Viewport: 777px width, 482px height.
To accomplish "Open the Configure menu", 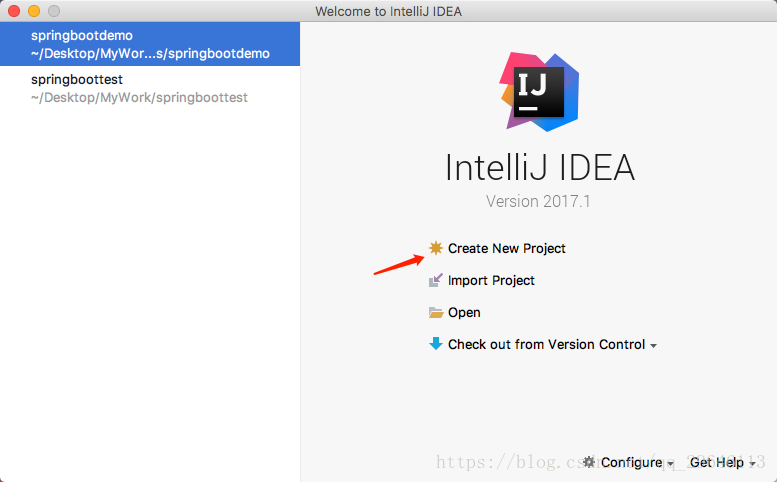I will coord(631,462).
